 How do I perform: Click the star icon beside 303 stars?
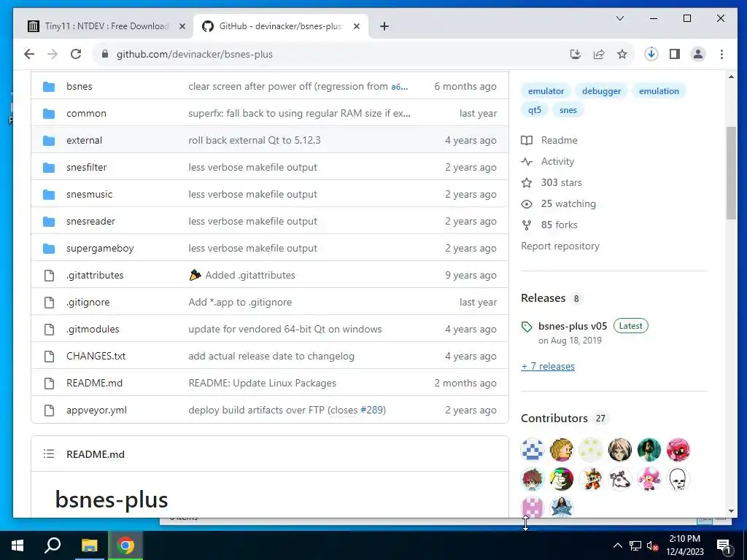click(527, 183)
